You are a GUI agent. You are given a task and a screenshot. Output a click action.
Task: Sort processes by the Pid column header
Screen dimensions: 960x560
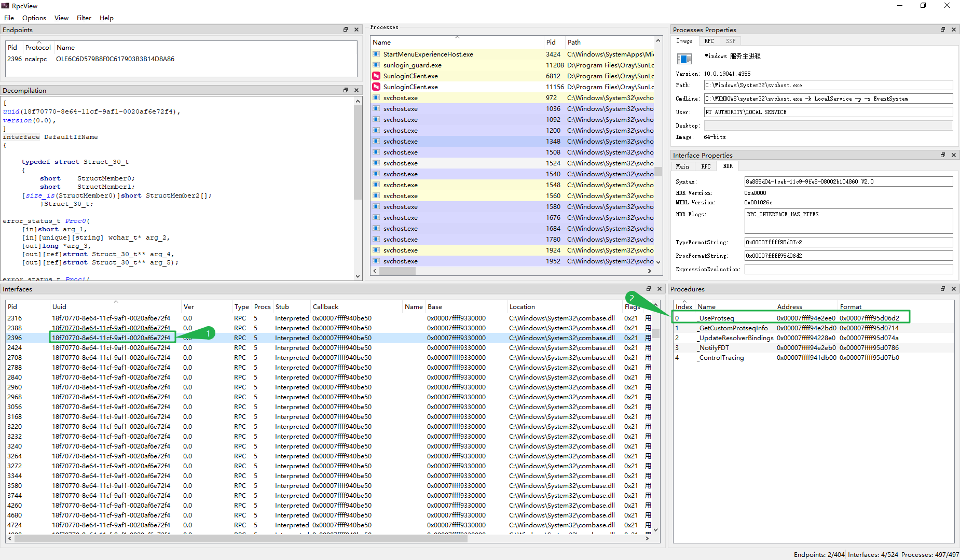[551, 43]
